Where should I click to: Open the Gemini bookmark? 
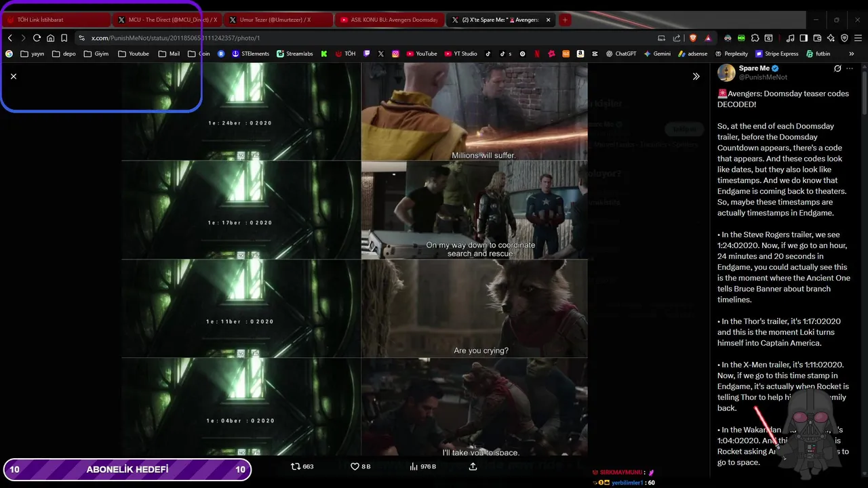coord(657,54)
